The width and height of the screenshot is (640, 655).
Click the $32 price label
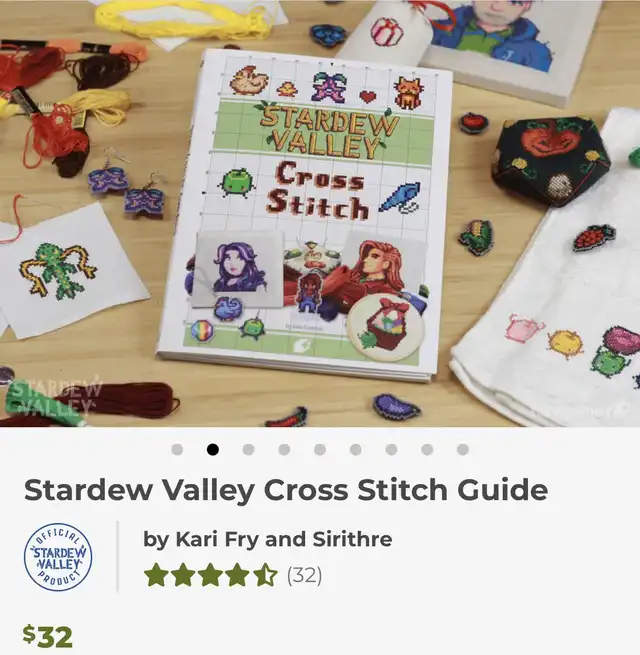[x=48, y=636]
